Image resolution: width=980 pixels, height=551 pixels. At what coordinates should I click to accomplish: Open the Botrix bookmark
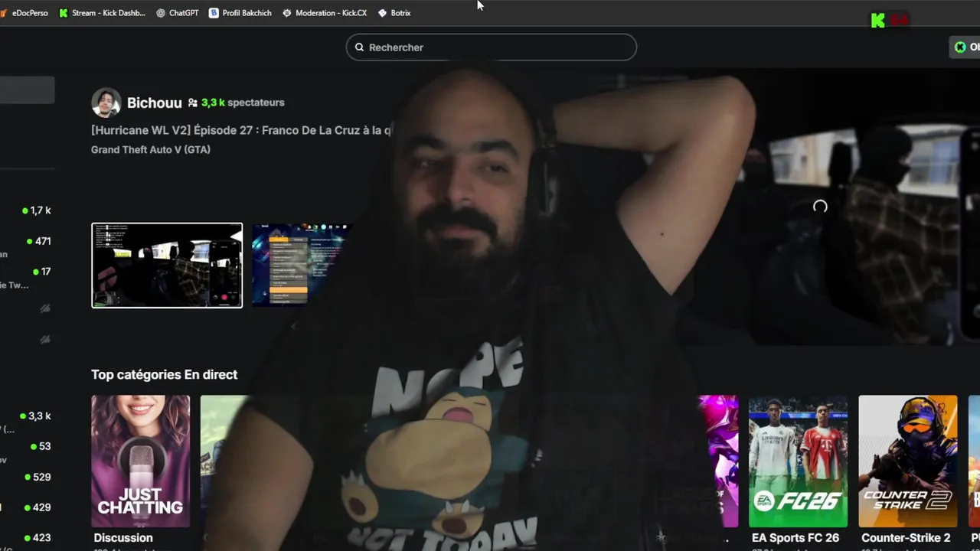click(394, 13)
